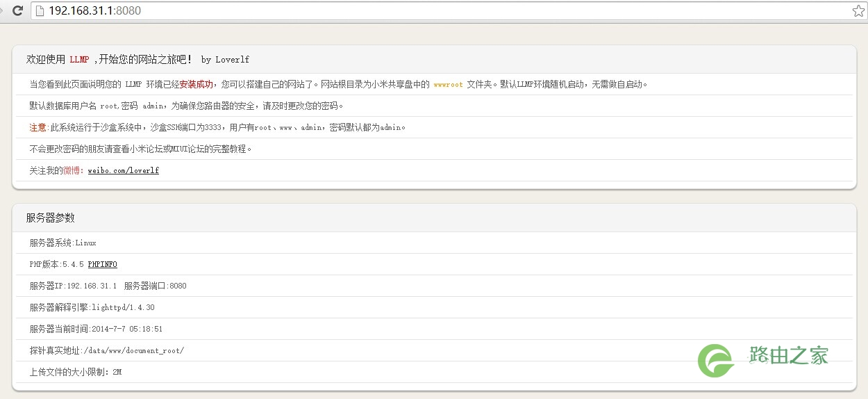Screen dimensions: 868x399
Task: Select the server IP 192.168.31.1 text
Action: click(x=92, y=286)
